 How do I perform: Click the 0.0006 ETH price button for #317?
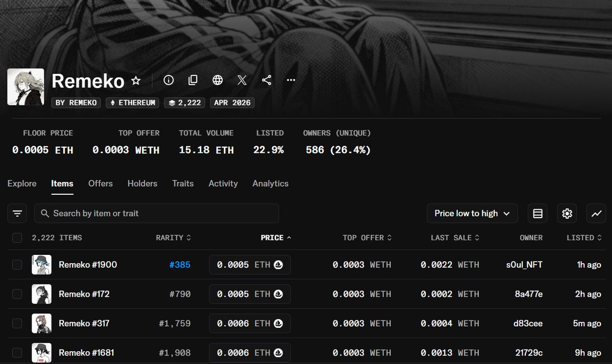click(x=250, y=323)
